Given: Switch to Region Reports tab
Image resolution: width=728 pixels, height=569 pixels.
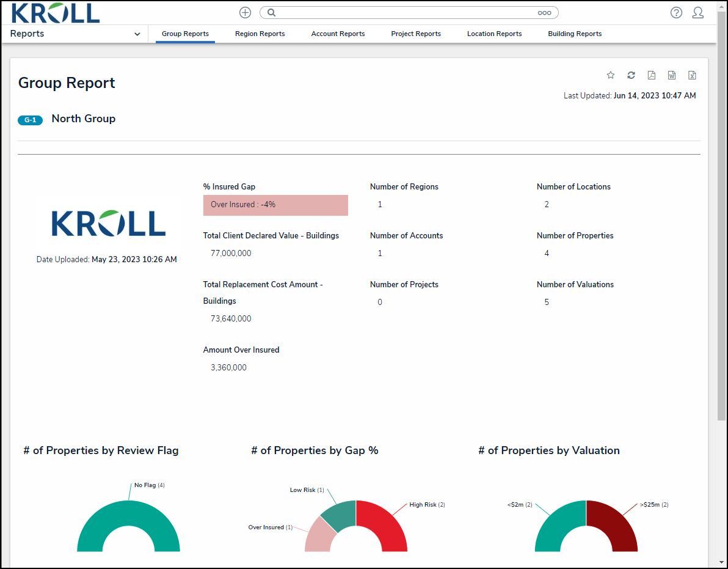Looking at the screenshot, I should 260,34.
